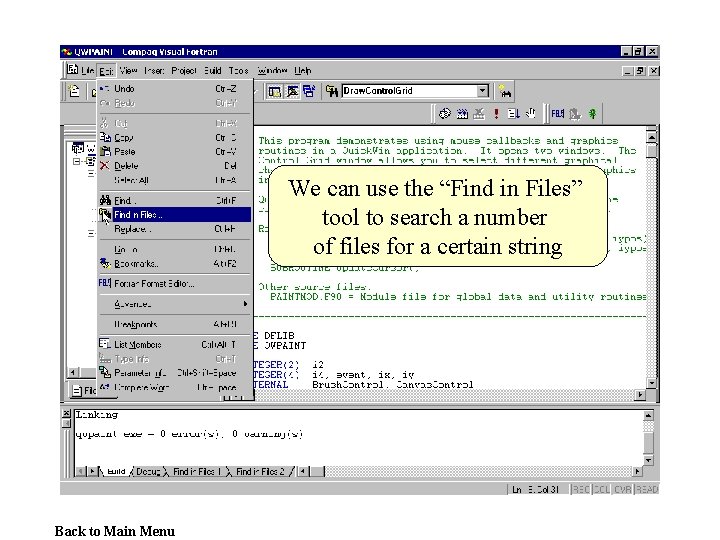The height and width of the screenshot is (540, 720).
Task: Switch to the FileView workspace tab
Action: coord(84,391)
